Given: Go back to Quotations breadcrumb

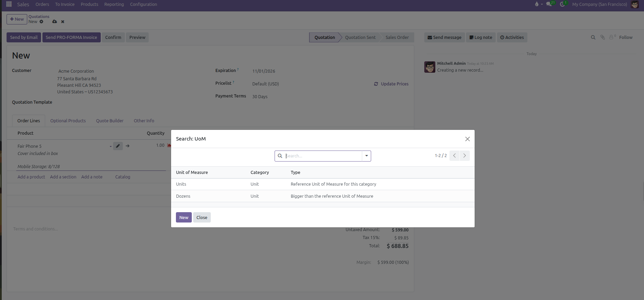Looking at the screenshot, I should [x=39, y=17].
